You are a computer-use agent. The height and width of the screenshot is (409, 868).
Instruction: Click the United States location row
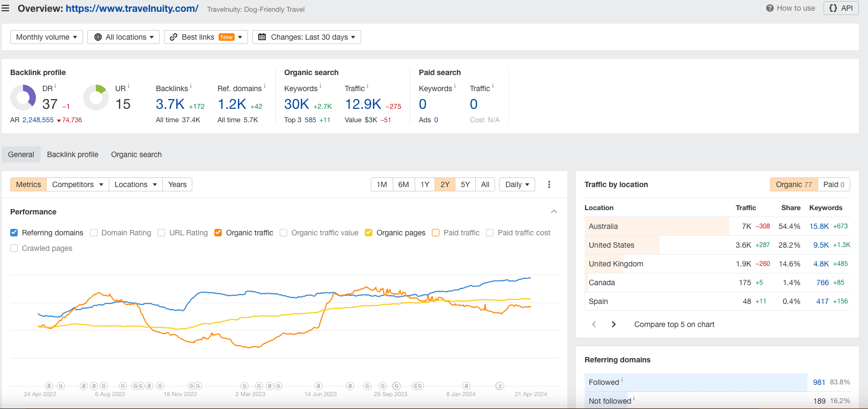click(x=717, y=245)
